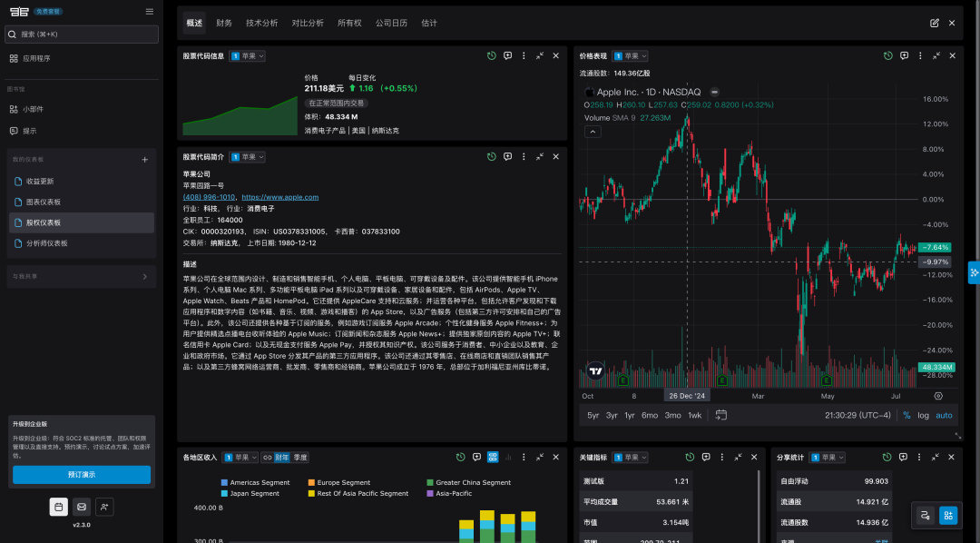Open the 苹果 ticker dropdown in the 关键指标 widget

tap(630, 458)
